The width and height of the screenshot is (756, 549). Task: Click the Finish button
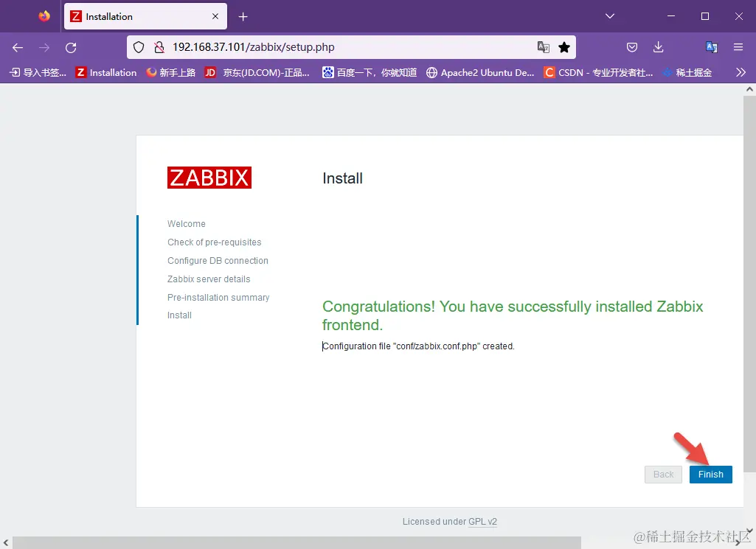[x=711, y=475]
